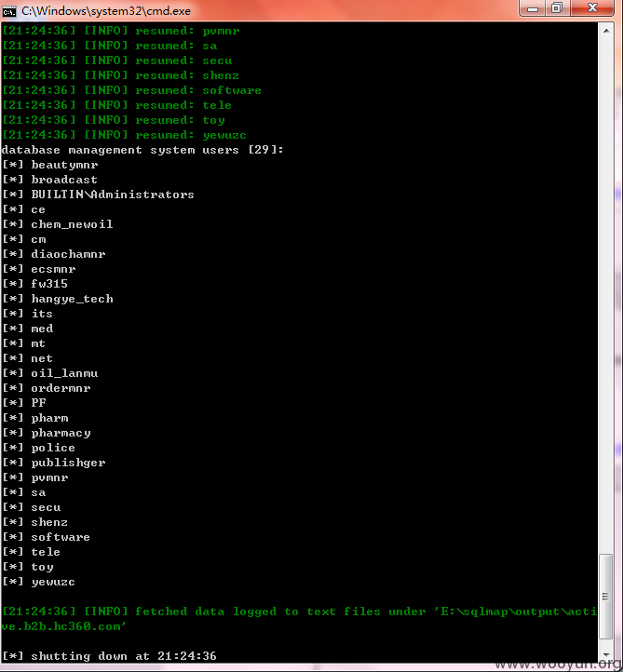Viewport: 623px width, 672px height.
Task: Restore down the cmd.exe window
Action: pos(558,8)
